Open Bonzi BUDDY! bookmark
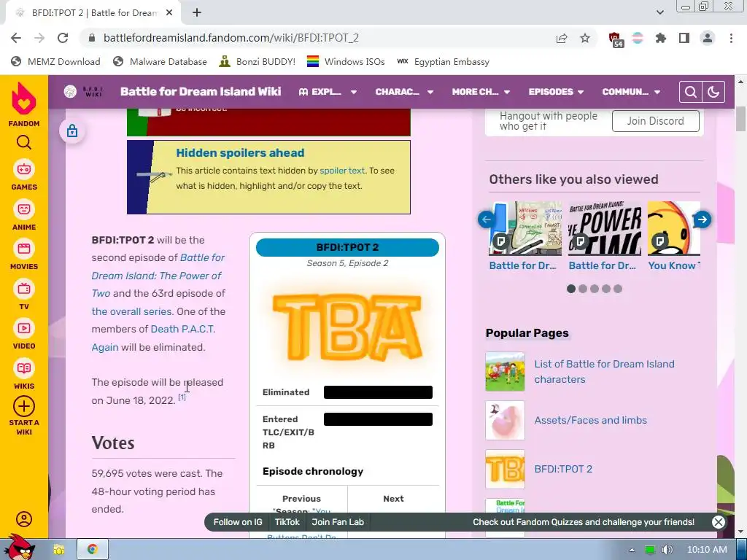Screen dimensions: 747x560 coord(258,62)
